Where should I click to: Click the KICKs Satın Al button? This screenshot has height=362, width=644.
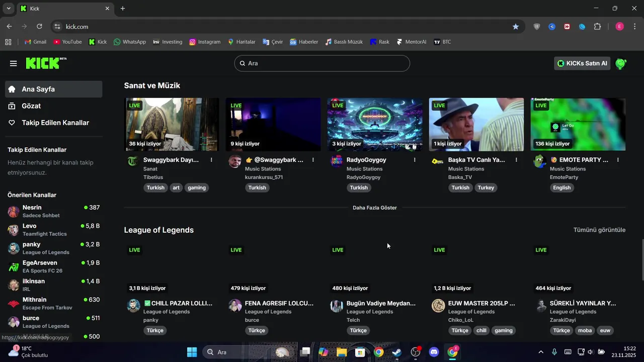tap(582, 63)
